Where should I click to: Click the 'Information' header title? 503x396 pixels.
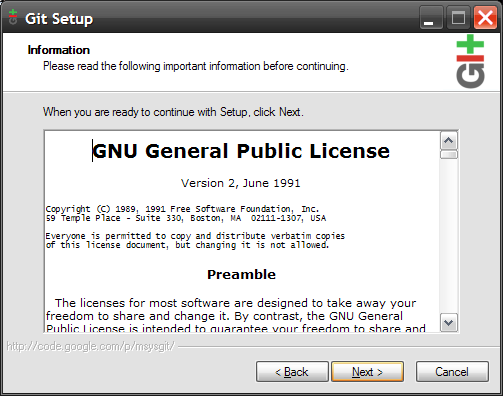[59, 50]
